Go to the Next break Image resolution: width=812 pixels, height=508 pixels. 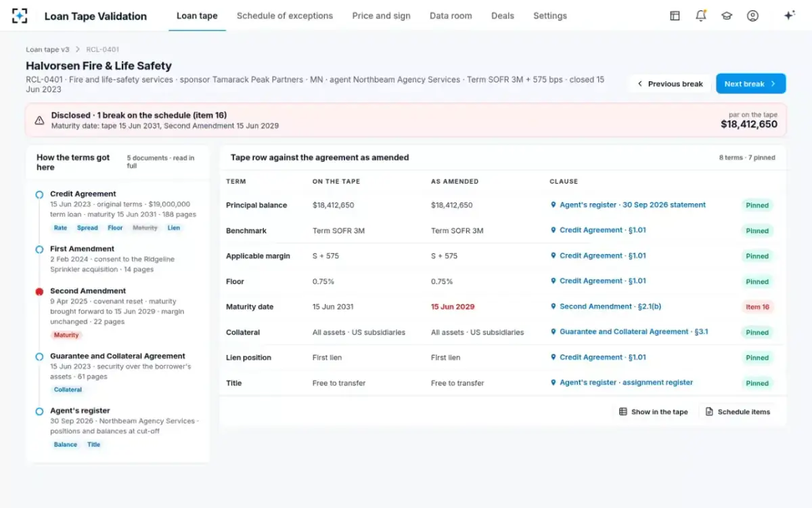point(751,84)
